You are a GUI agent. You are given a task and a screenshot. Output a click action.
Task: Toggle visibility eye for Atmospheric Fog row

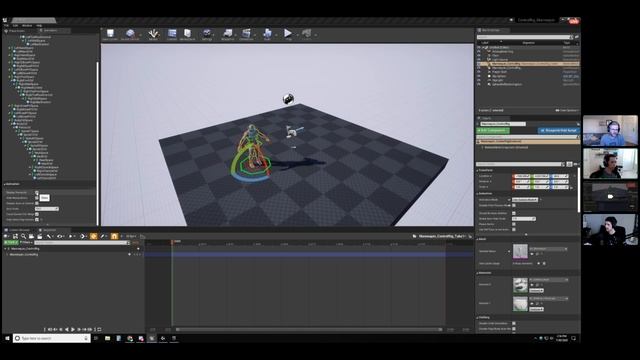[479, 52]
